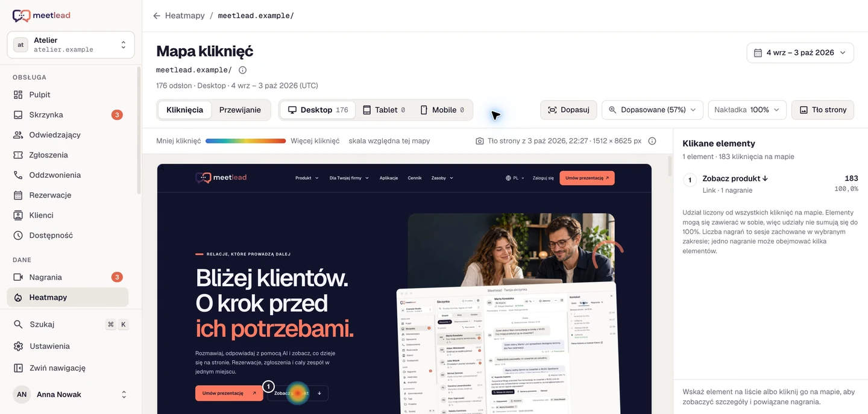Screen dimensions: 868x414
Task: Open Szukaj search in sidebar
Action: tap(71, 324)
